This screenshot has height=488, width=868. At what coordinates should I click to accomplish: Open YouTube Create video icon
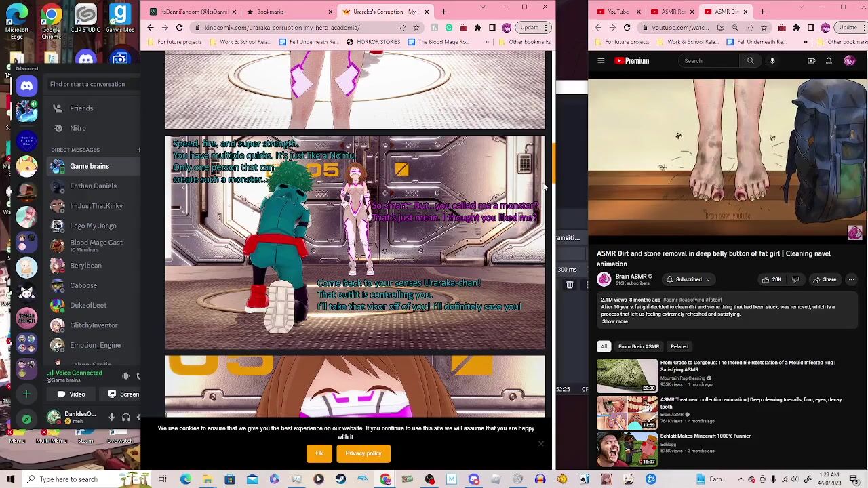(811, 61)
